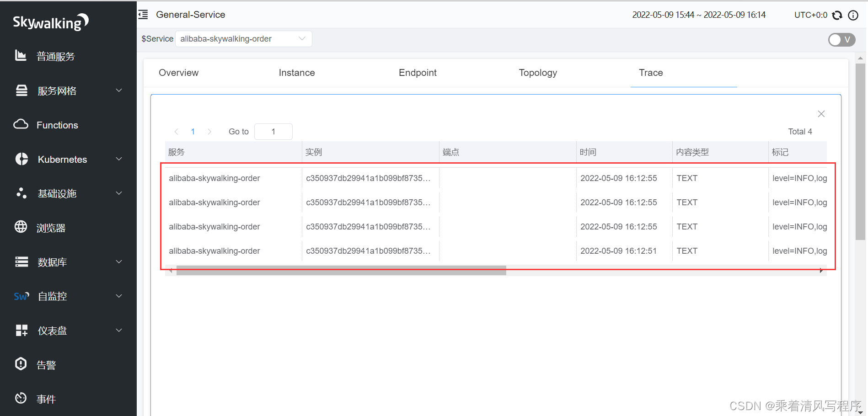Viewport: 868px width, 416px height.
Task: Collapse the sidebar with menu-fold icon
Action: (143, 15)
